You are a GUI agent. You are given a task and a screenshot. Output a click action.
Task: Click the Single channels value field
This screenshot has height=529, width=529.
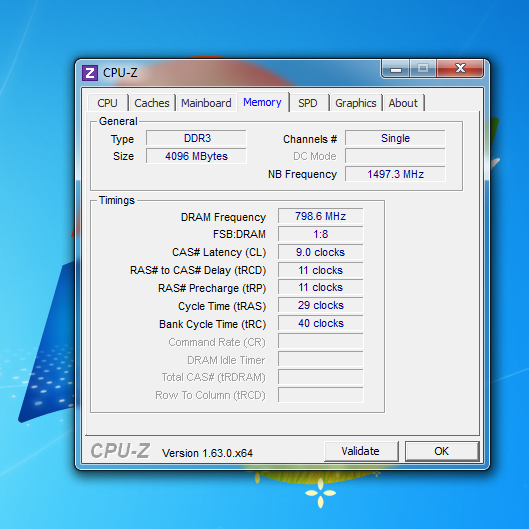pos(395,138)
